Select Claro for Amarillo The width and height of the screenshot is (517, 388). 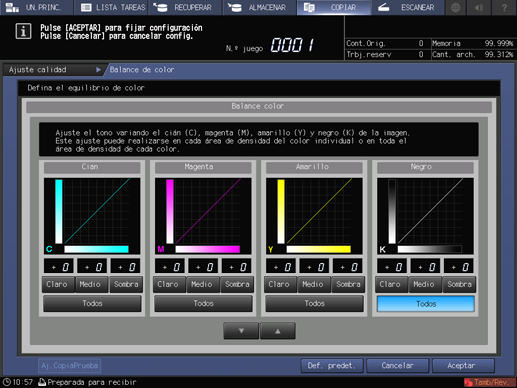pos(280,284)
